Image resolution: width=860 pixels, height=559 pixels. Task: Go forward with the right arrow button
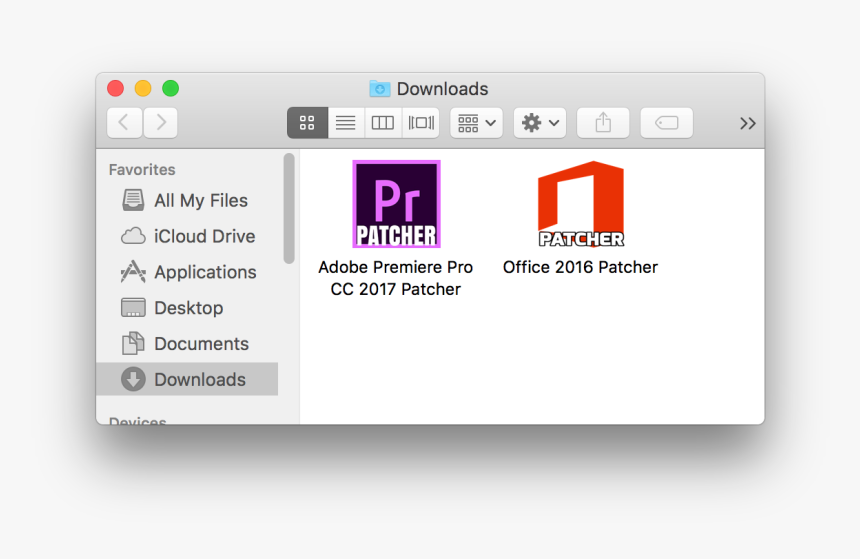tap(160, 122)
